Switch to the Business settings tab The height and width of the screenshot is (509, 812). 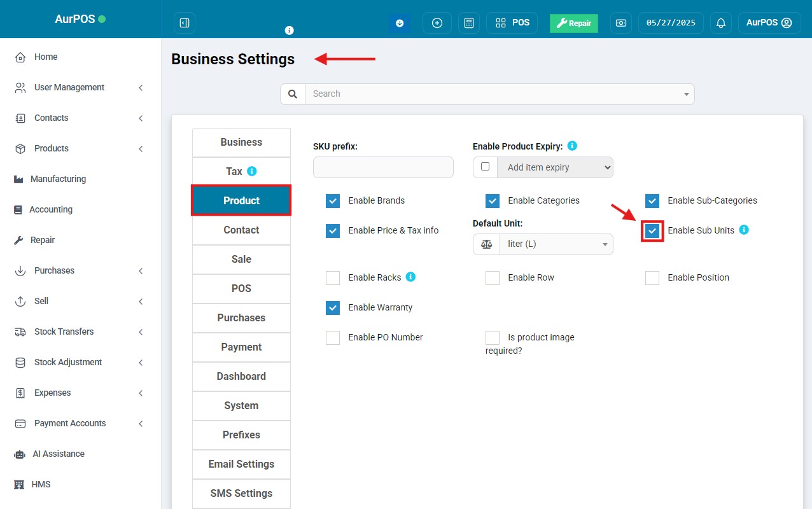point(241,143)
